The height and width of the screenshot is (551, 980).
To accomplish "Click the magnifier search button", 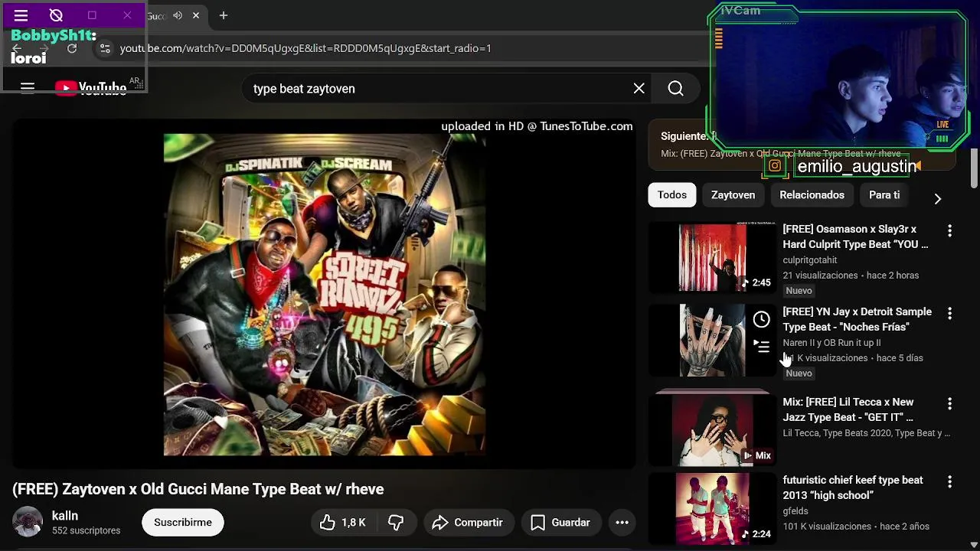I will coord(675,89).
